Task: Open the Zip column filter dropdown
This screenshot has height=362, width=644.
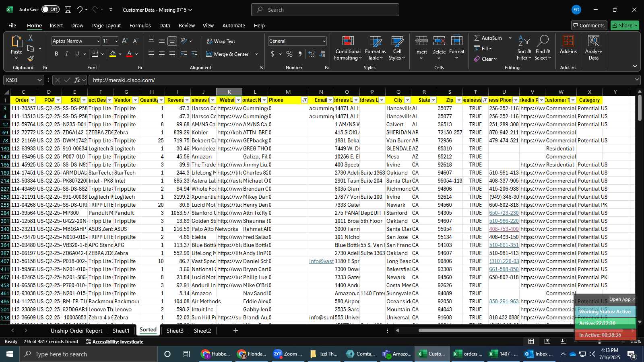Action: pos(459,100)
